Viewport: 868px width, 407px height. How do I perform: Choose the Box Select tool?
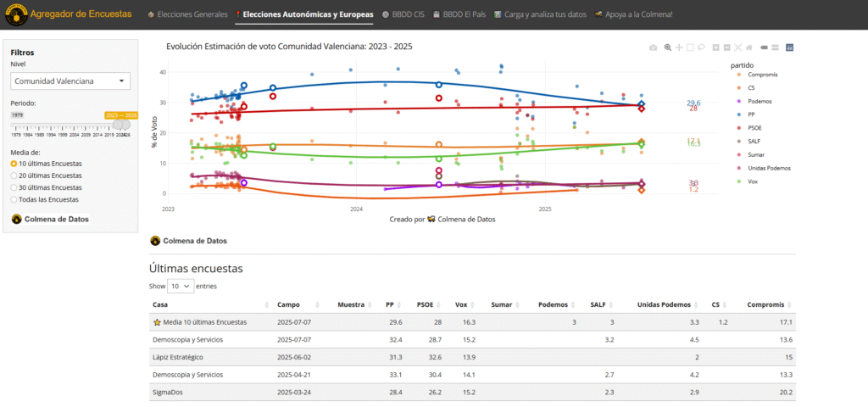click(690, 47)
